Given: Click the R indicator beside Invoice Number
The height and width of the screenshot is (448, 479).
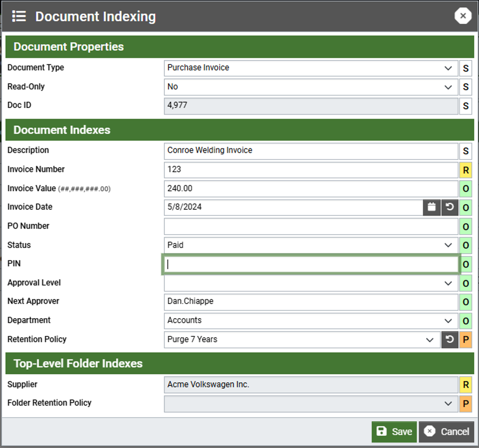Looking at the screenshot, I should 466,170.
